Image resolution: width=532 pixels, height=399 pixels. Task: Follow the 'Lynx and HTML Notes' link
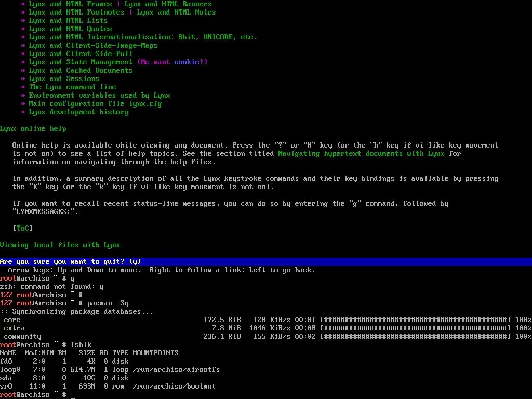tap(177, 12)
